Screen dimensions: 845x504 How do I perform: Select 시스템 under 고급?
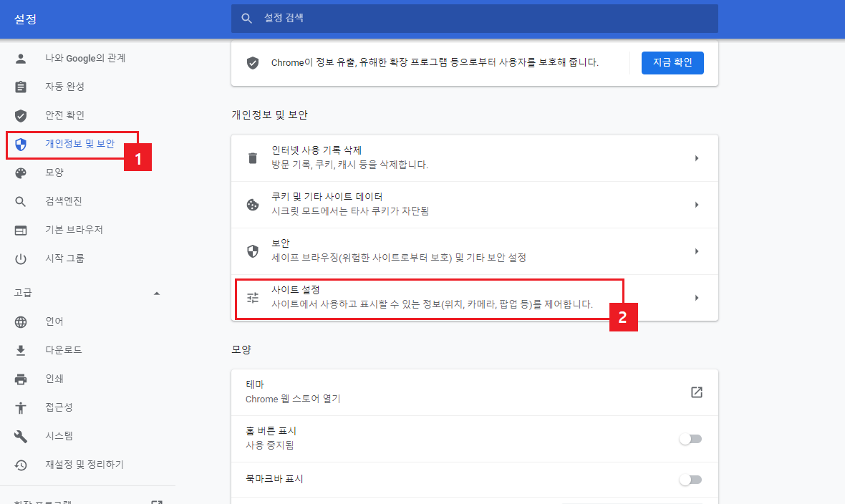(59, 436)
